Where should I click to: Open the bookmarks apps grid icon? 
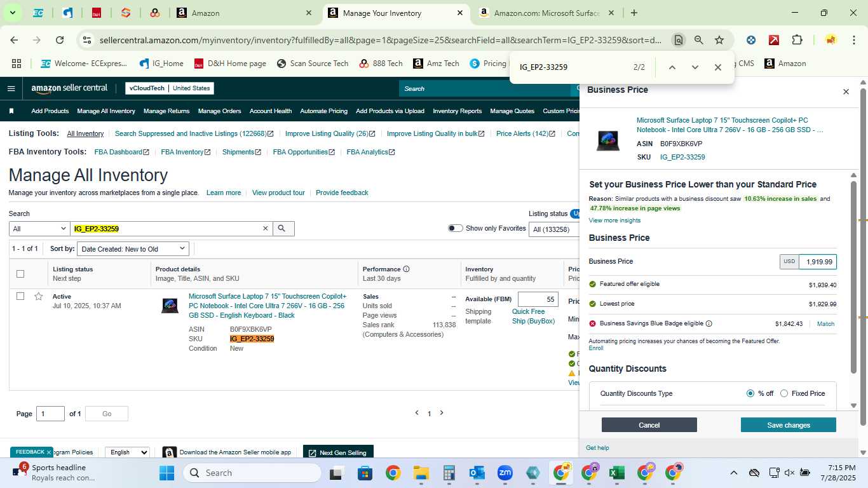point(17,64)
